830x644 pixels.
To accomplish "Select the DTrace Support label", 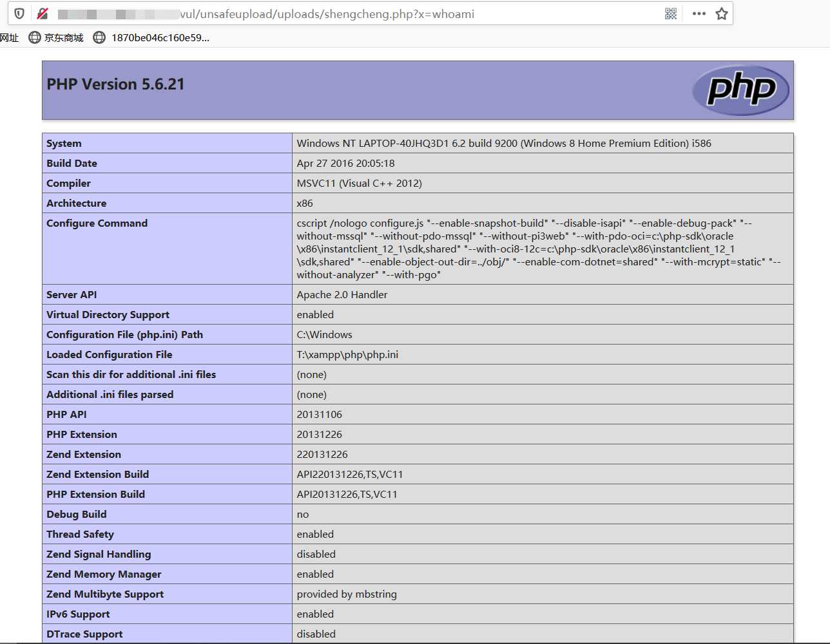I will click(84, 634).
